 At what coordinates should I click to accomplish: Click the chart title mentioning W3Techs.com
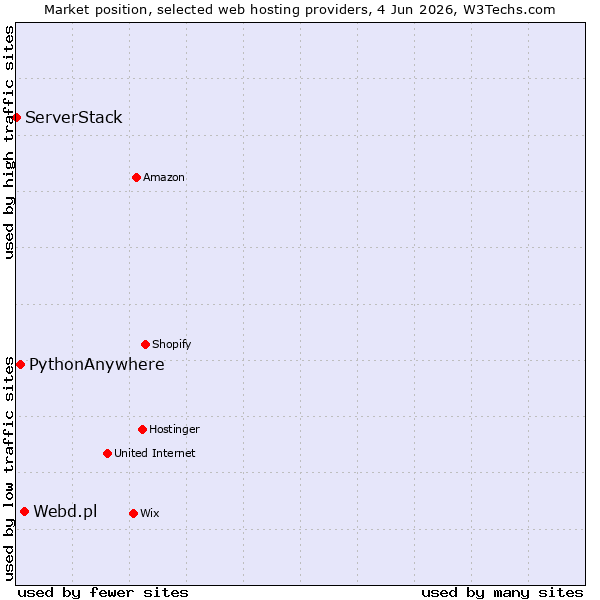tap(300, 10)
